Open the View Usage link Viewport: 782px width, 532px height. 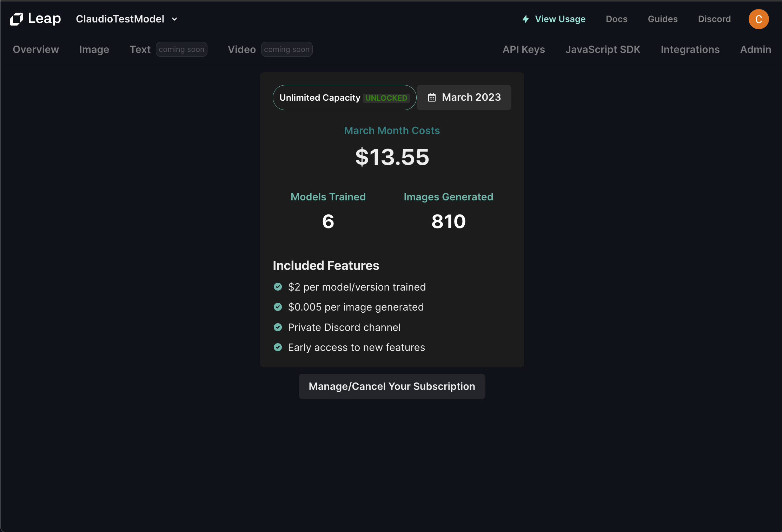coord(560,19)
